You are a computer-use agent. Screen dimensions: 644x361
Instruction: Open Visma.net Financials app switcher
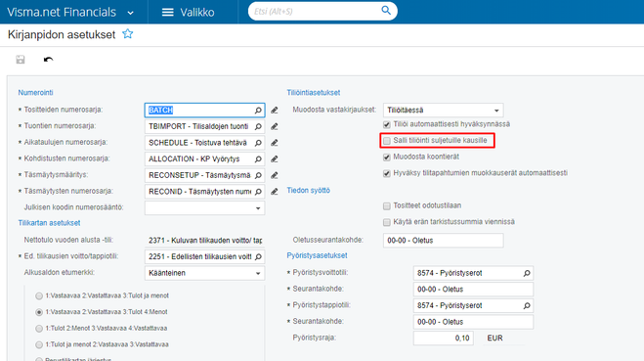[x=70, y=13]
